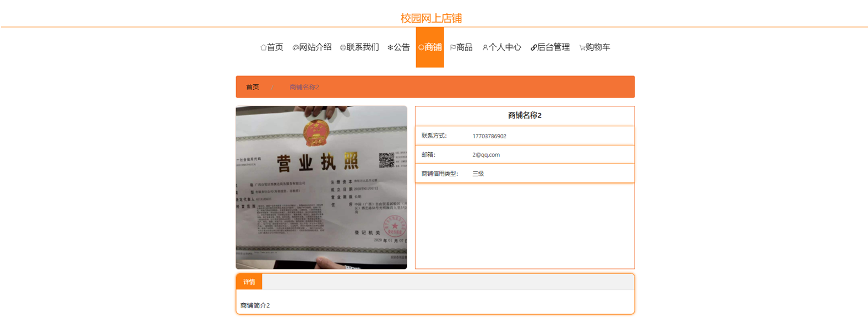Click the credit type value 三级

pyautogui.click(x=478, y=174)
